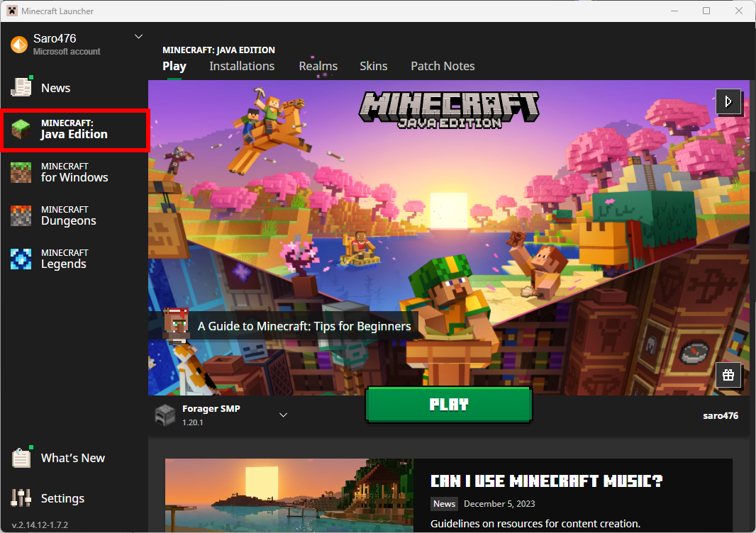756x533 pixels.
Task: Open Can I Use Minecraft Music thumbnail
Action: [x=289, y=495]
